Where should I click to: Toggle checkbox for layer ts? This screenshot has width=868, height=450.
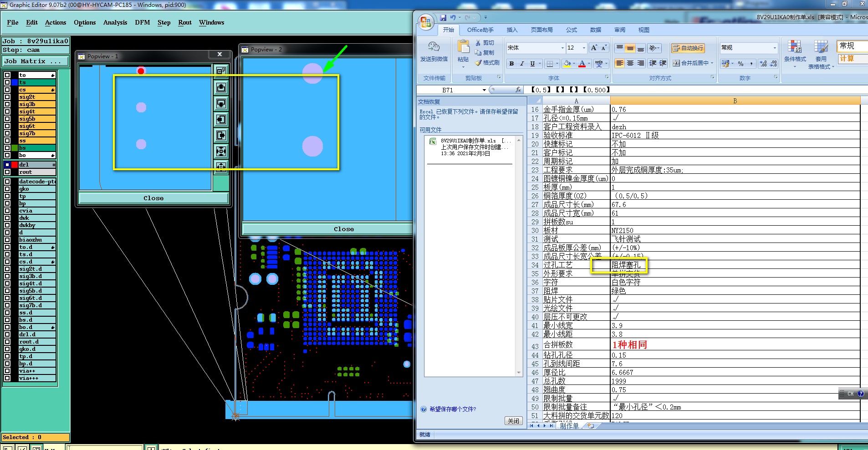pyautogui.click(x=7, y=82)
